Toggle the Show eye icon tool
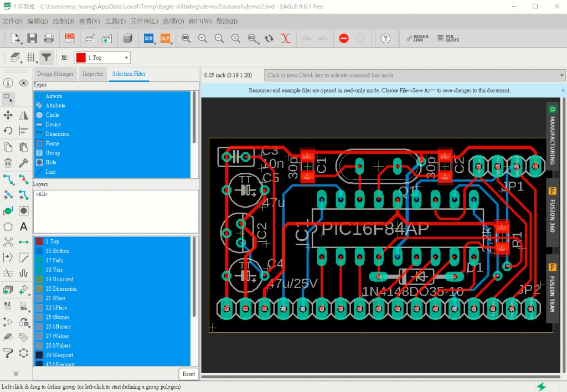 coord(24,83)
